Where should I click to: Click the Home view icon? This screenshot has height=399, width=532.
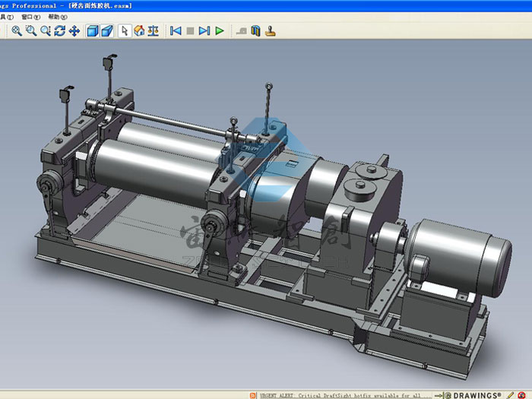[139, 31]
